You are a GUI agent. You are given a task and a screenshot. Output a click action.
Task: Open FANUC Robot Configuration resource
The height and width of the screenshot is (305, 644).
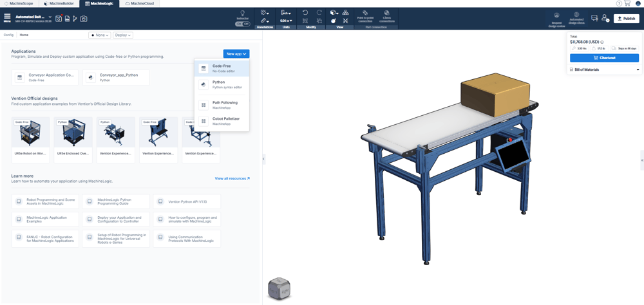[45, 239]
